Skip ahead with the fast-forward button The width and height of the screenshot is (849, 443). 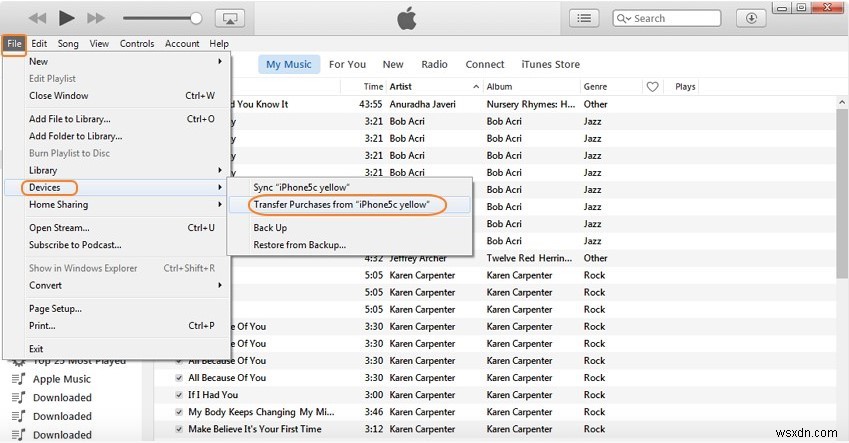pos(96,18)
